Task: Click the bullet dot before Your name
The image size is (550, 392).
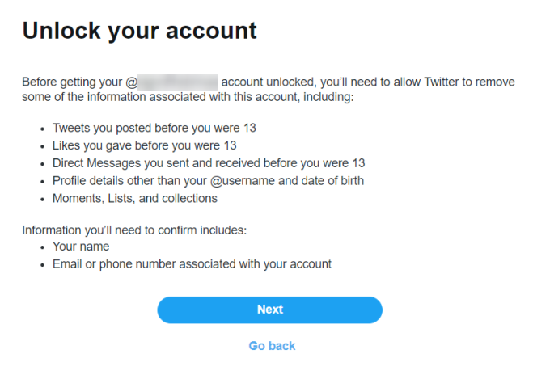Action: 42,247
